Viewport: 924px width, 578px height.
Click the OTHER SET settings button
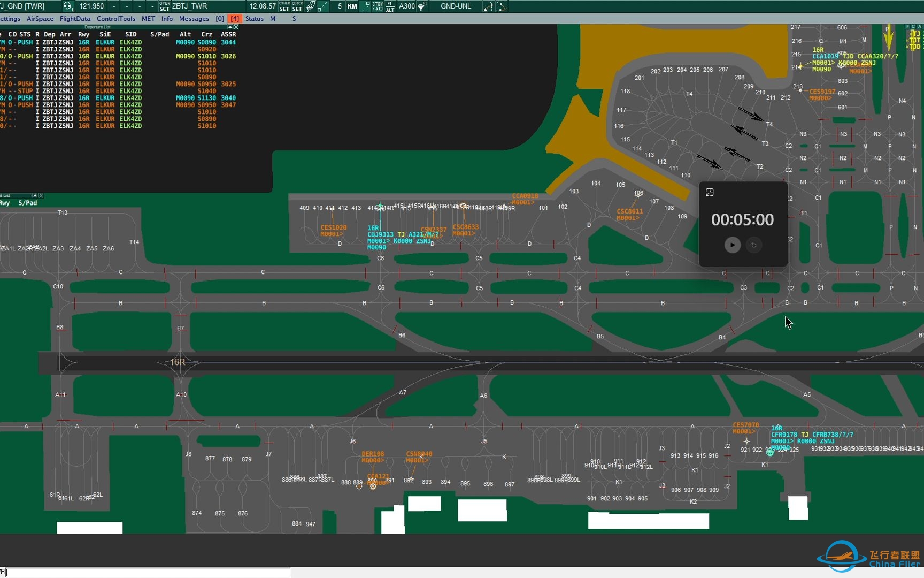coord(284,6)
